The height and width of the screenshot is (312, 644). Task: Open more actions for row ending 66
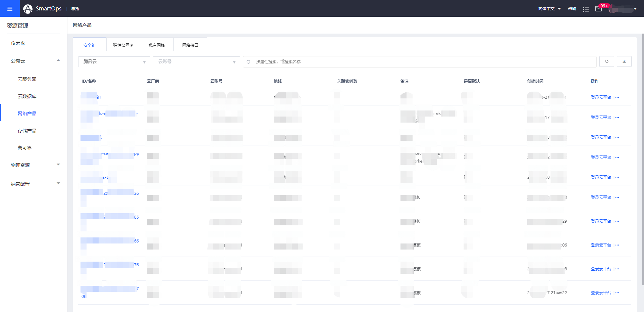tap(617, 245)
